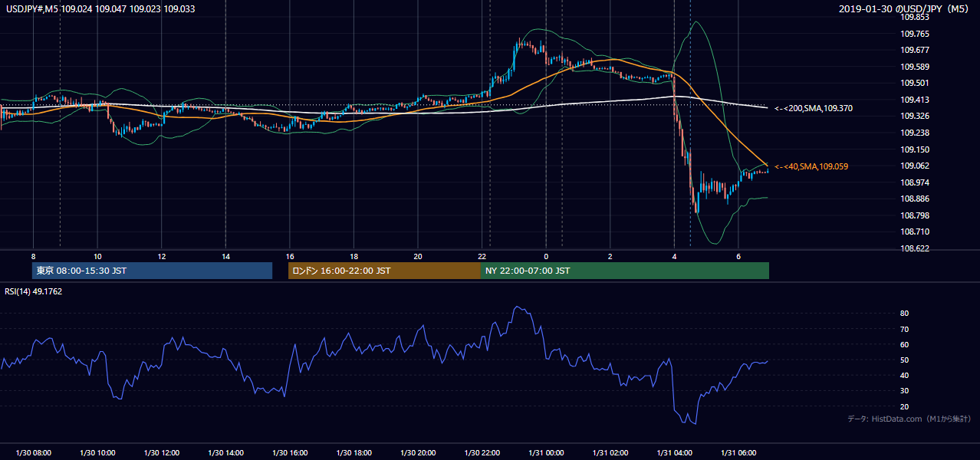
Task: Click hour tick 16 under price chart
Action: point(290,256)
